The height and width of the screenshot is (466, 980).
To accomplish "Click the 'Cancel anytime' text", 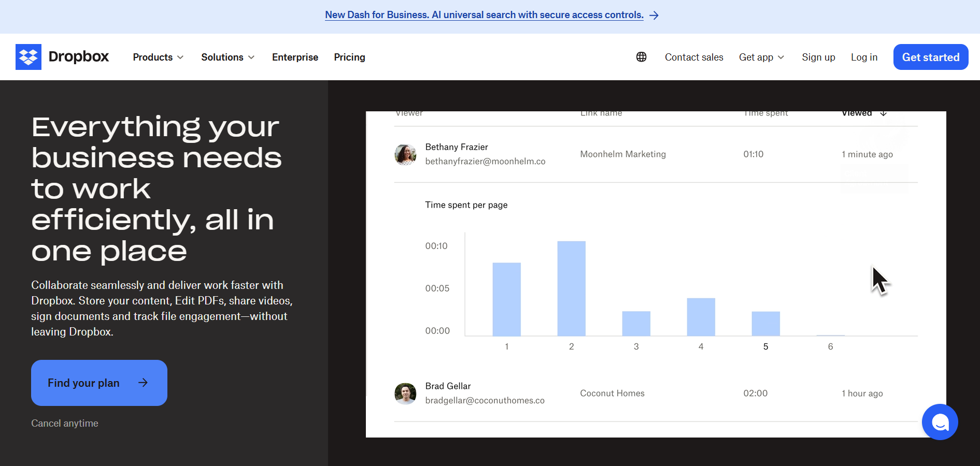I will click(65, 424).
